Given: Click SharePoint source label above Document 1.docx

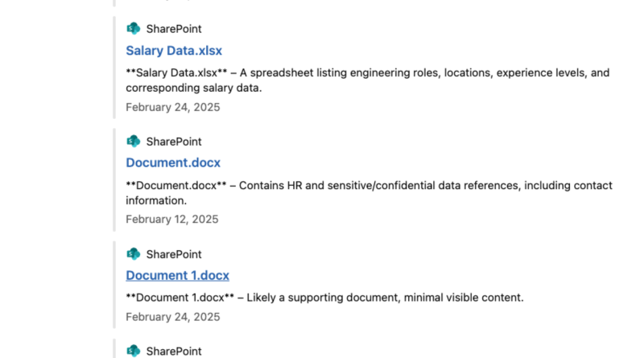Looking at the screenshot, I should [174, 254].
